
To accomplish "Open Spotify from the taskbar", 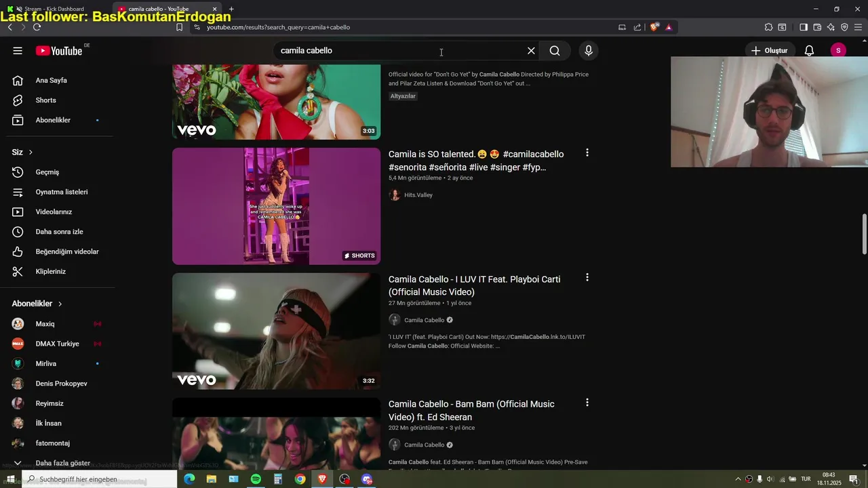I will click(x=256, y=479).
